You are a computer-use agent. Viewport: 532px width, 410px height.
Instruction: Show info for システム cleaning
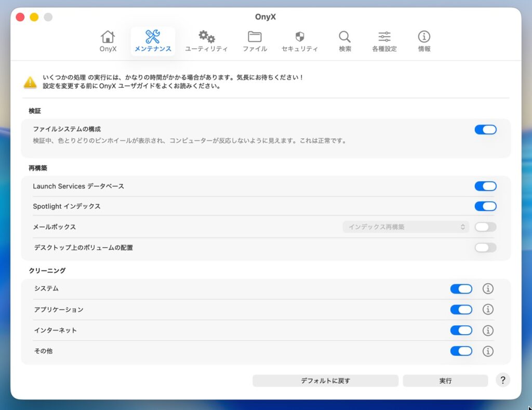tap(487, 289)
